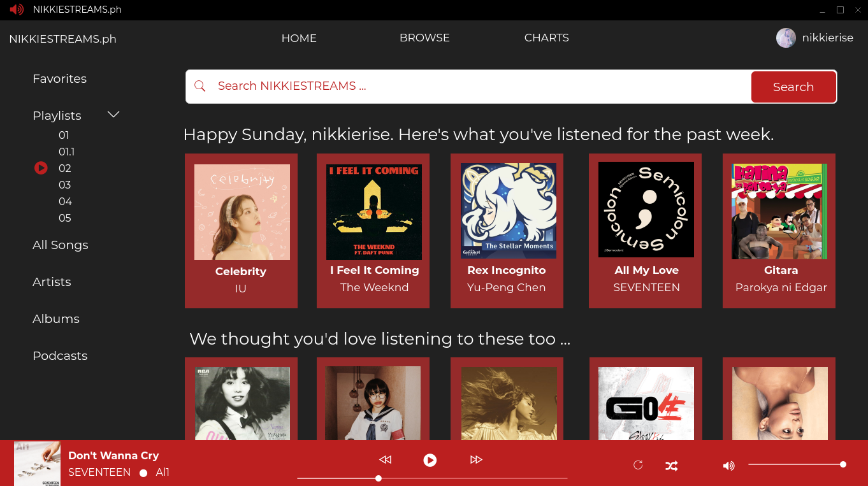Go to the HOME tab
The height and width of the screenshot is (486, 868).
click(x=299, y=38)
